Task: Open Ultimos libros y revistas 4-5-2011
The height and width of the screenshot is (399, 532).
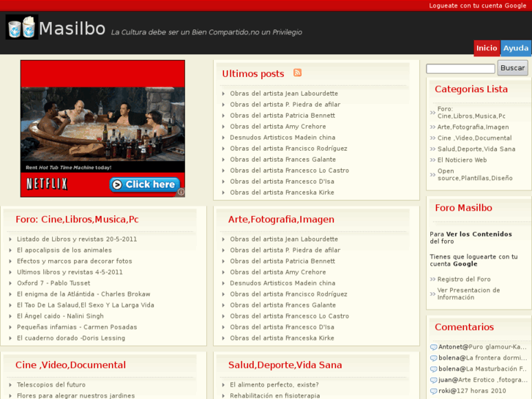Action: pyautogui.click(x=70, y=272)
